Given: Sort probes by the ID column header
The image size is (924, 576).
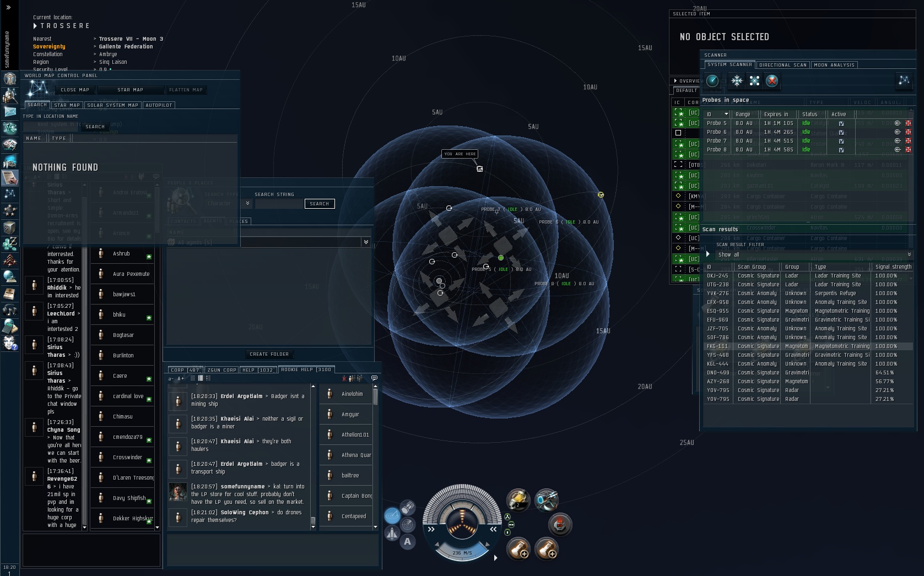Looking at the screenshot, I should [x=718, y=115].
